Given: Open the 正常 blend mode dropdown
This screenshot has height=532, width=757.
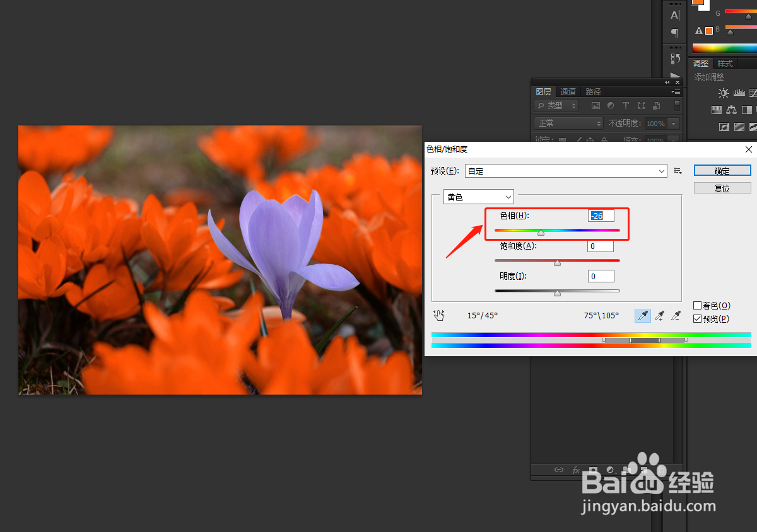Looking at the screenshot, I should 569,124.
